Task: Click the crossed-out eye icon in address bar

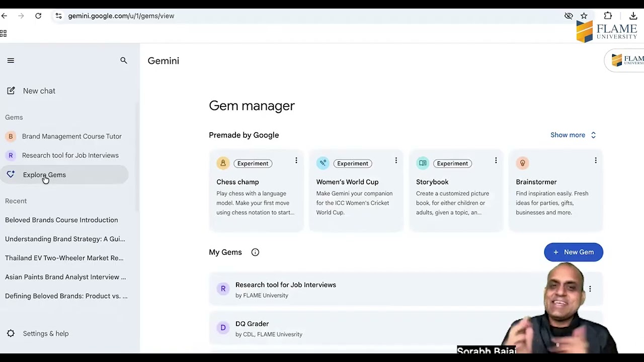Action: 569,16
